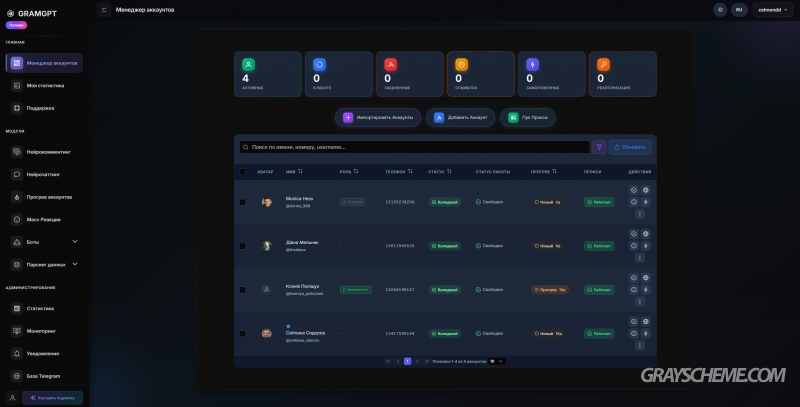Open the user profile icon at sidebar bottom
This screenshot has height=407, width=800.
[11, 397]
